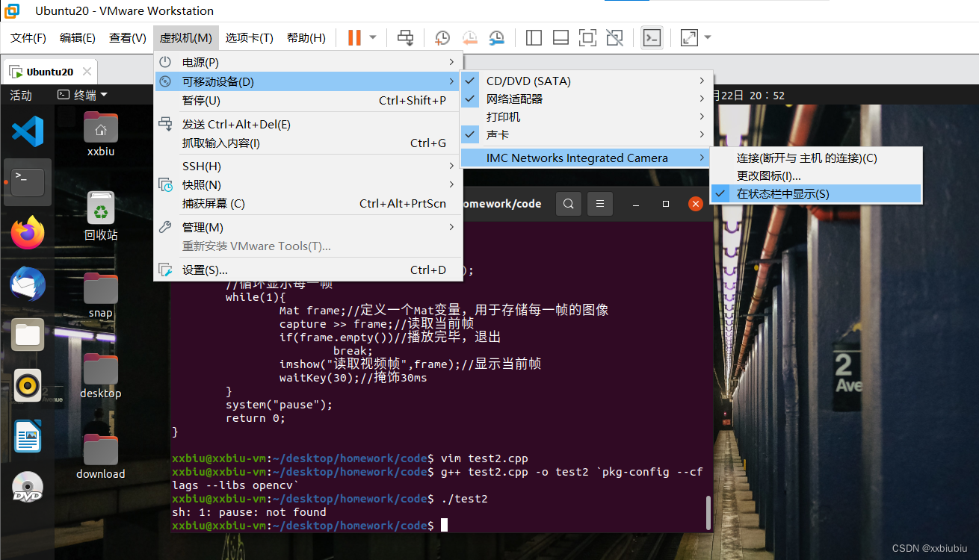Open 设置(S)... from the menu

point(309,270)
